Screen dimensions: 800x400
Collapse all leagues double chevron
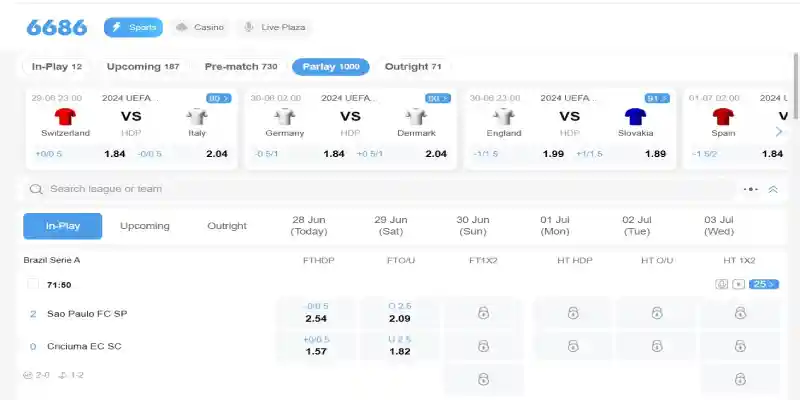tap(773, 189)
